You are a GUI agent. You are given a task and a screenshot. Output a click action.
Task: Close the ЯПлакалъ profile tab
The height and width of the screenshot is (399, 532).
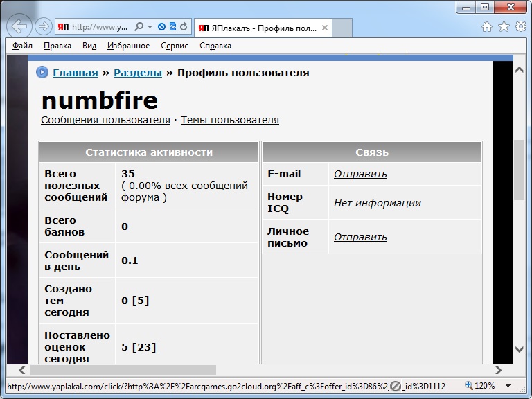[325, 28]
